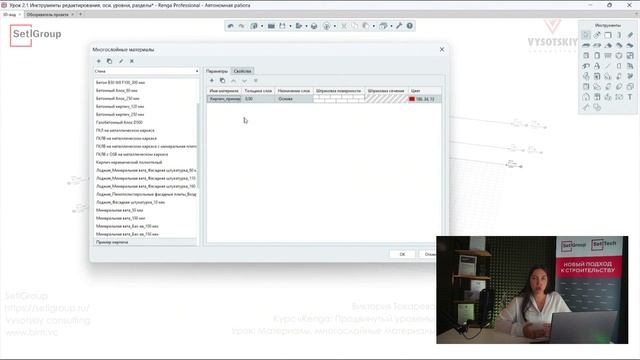The image size is (640, 360).
Task: Choose the Select tool in Инструменты panel
Action: pos(586,35)
